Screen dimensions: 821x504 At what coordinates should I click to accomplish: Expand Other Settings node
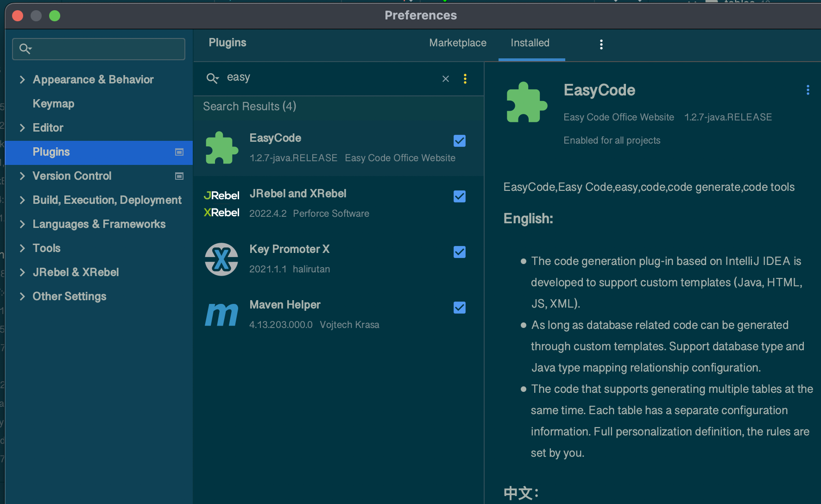point(22,296)
